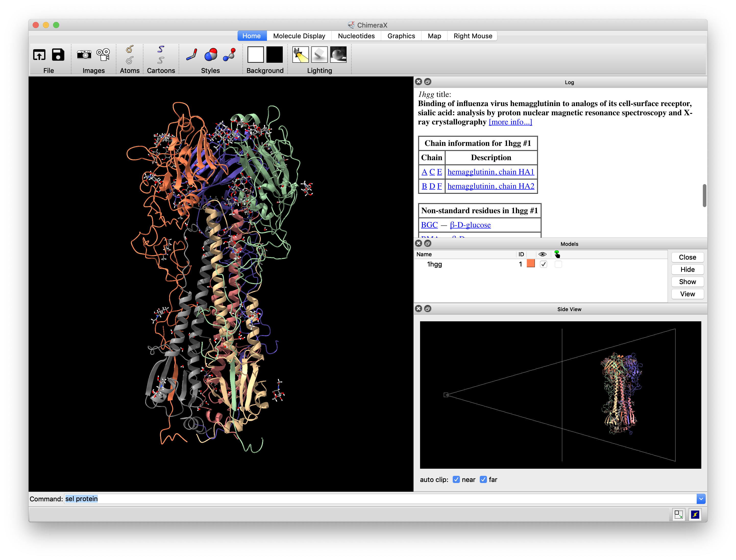Screen dimensions: 736x560
Task: Apply the full lighting icon
Action: [x=338, y=55]
